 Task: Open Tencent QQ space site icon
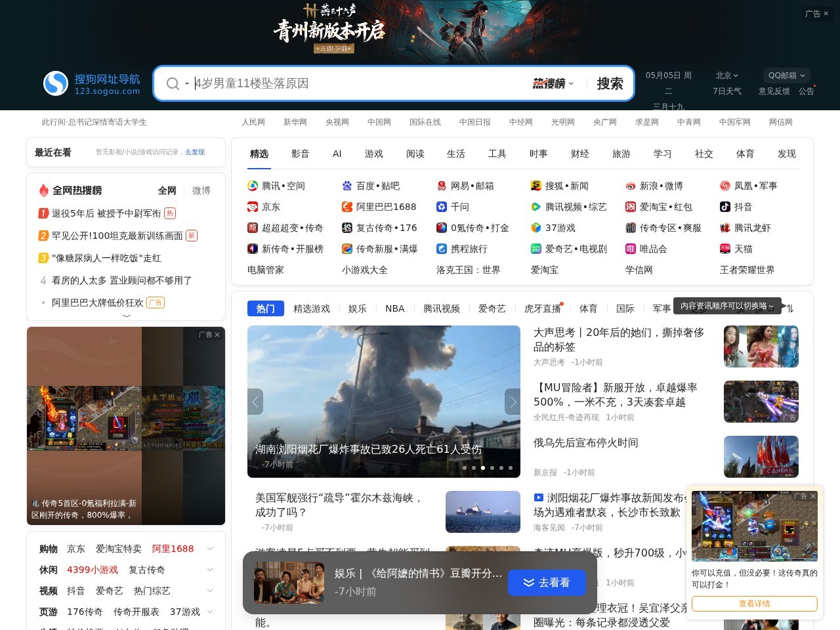click(x=253, y=186)
